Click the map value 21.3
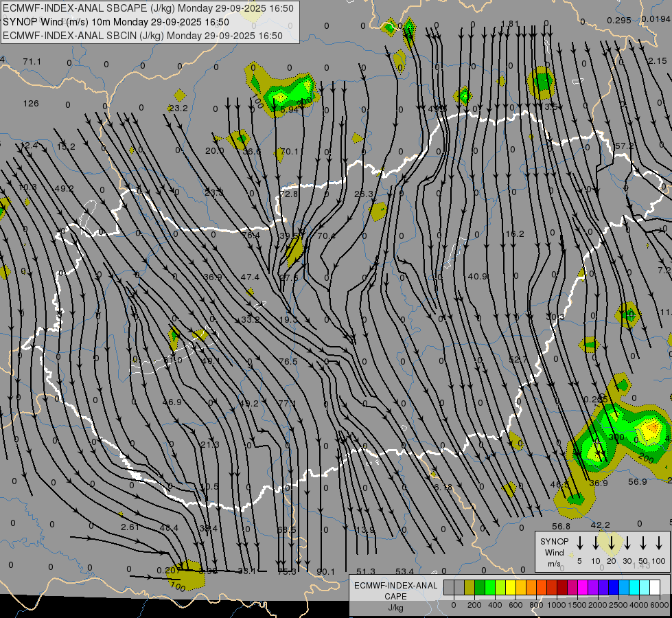Viewport: 672px width, 618px height. [210, 444]
